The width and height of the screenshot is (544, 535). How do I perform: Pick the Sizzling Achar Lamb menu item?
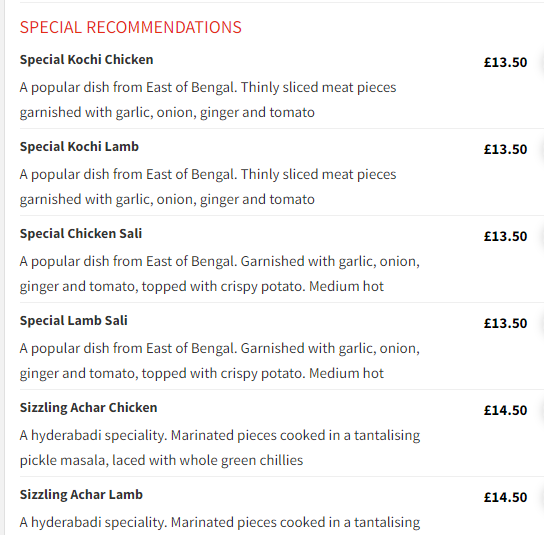click(x=81, y=495)
